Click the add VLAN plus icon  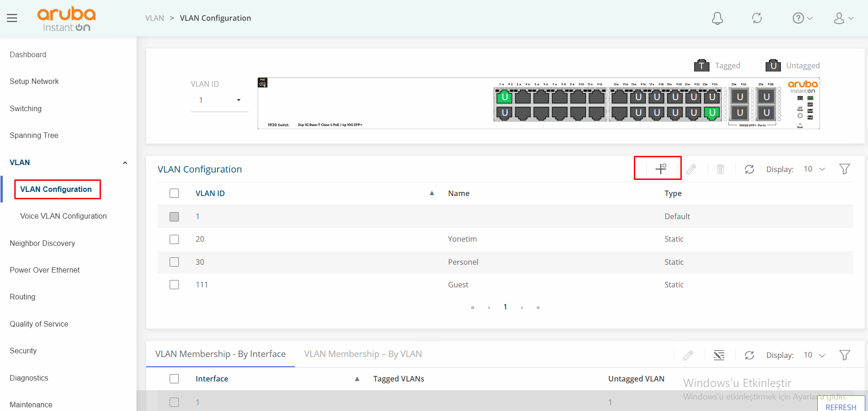(661, 169)
